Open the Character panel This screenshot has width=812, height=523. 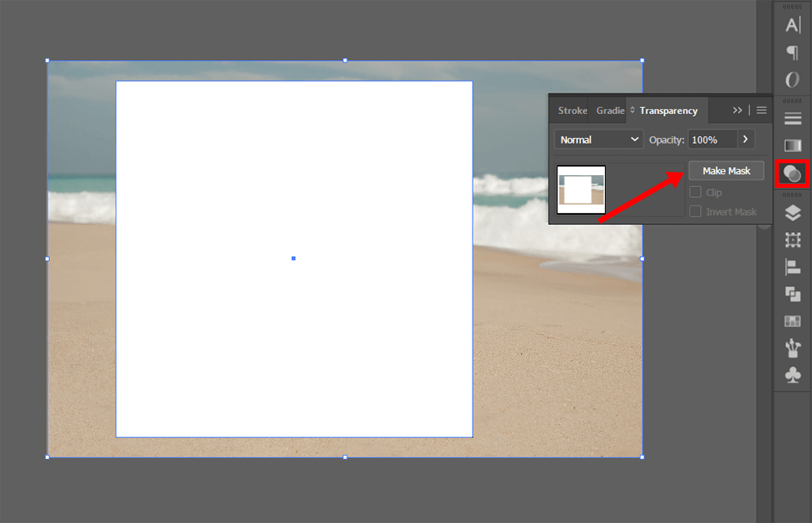792,25
